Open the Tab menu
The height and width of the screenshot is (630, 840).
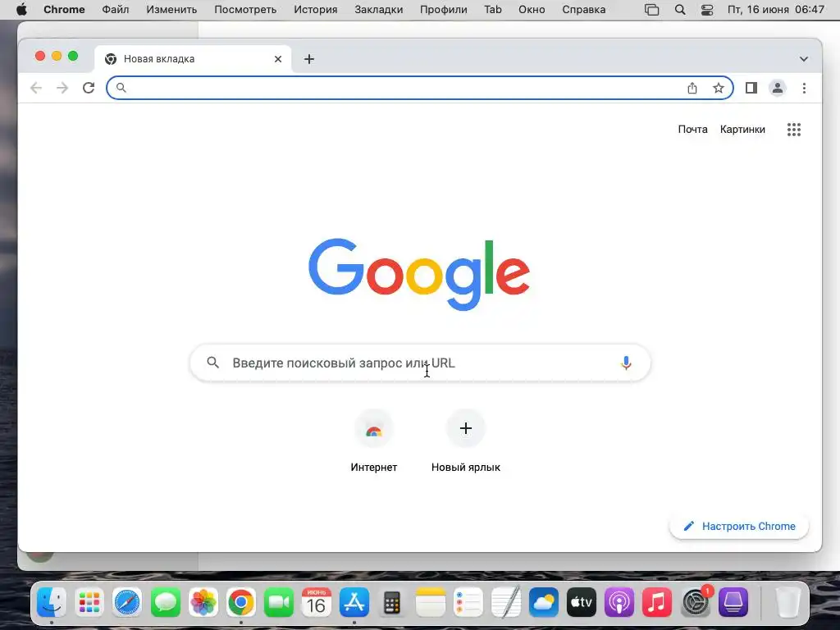(x=493, y=10)
